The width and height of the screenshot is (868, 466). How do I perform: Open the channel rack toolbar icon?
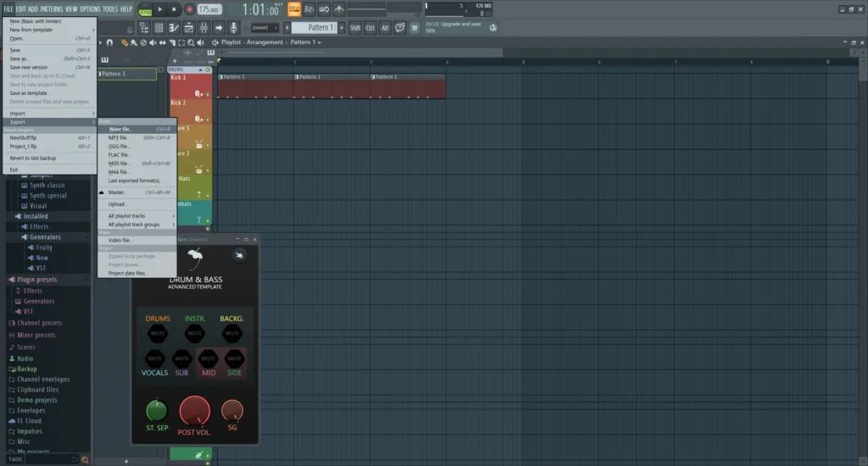point(159,28)
